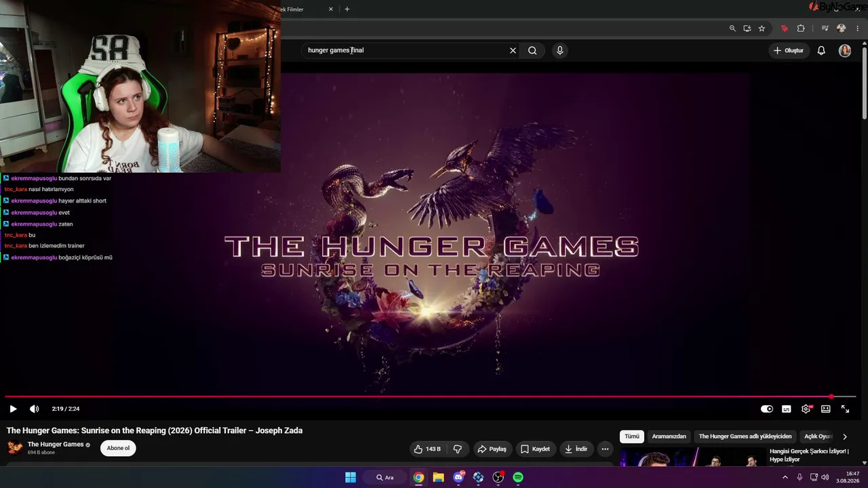The height and width of the screenshot is (488, 868).
Task: Open the red extension icon in Chrome toolbar
Action: point(785,28)
